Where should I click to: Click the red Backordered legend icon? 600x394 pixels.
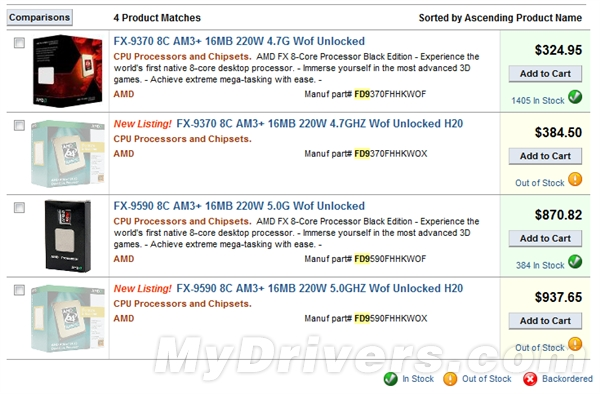530,379
